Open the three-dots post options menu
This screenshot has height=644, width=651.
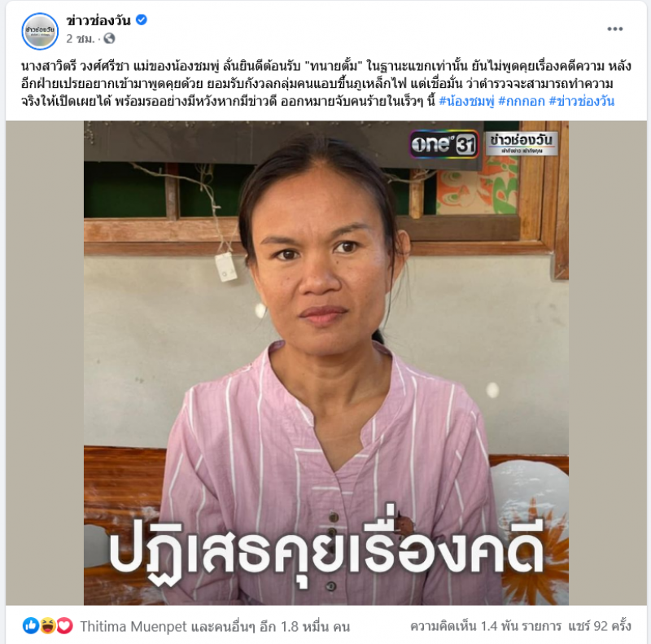(614, 28)
